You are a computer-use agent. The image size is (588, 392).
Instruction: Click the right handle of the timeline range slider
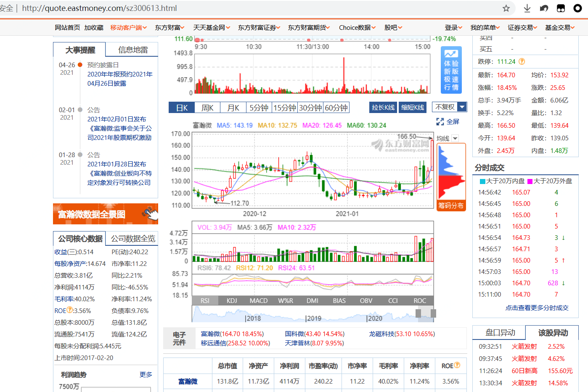tap(433, 313)
